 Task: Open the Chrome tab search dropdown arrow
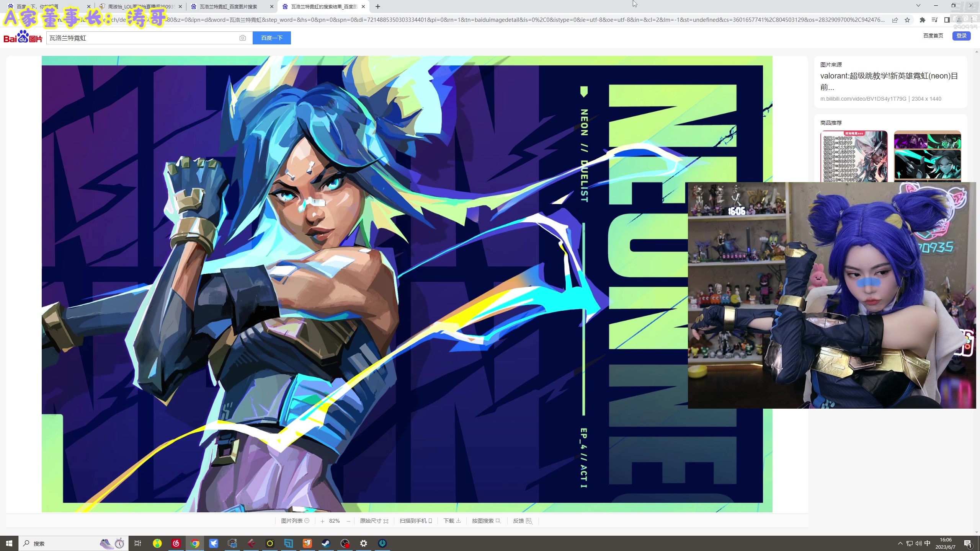coord(918,6)
